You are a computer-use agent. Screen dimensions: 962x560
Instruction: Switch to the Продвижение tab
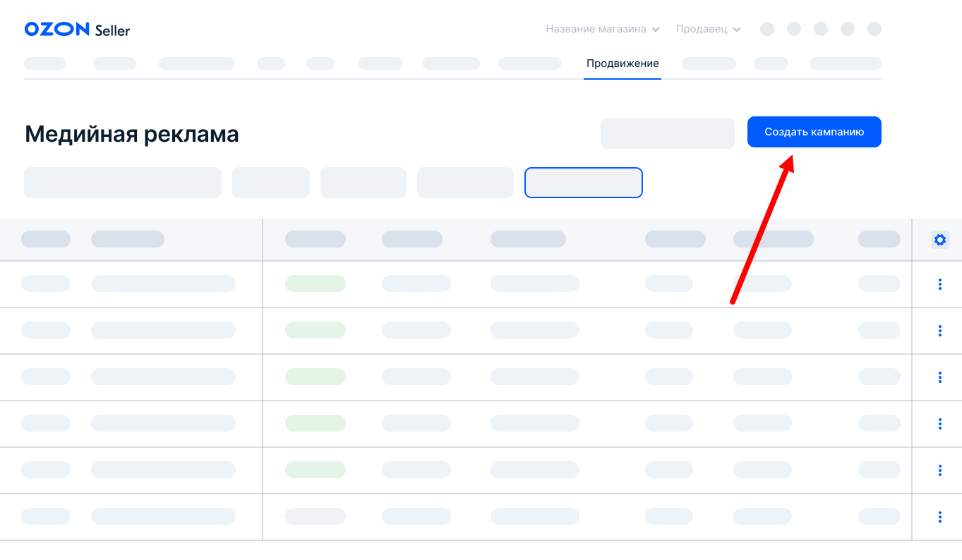(622, 63)
